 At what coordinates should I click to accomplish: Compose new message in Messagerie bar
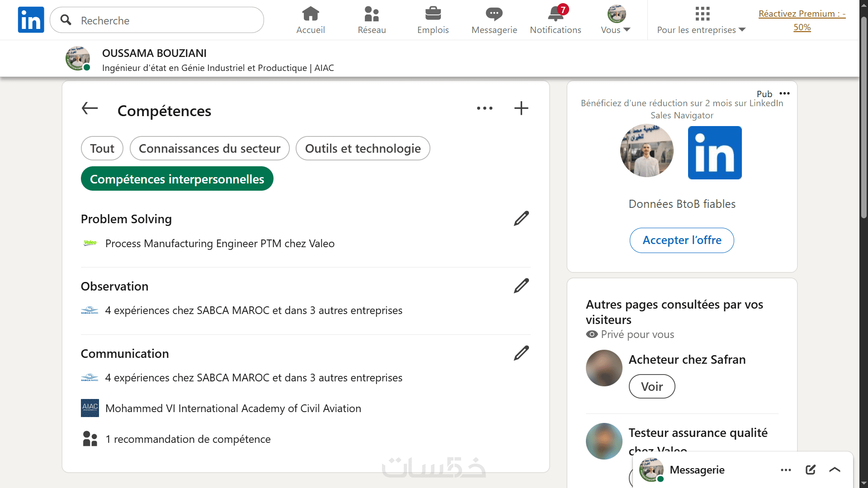point(810,470)
